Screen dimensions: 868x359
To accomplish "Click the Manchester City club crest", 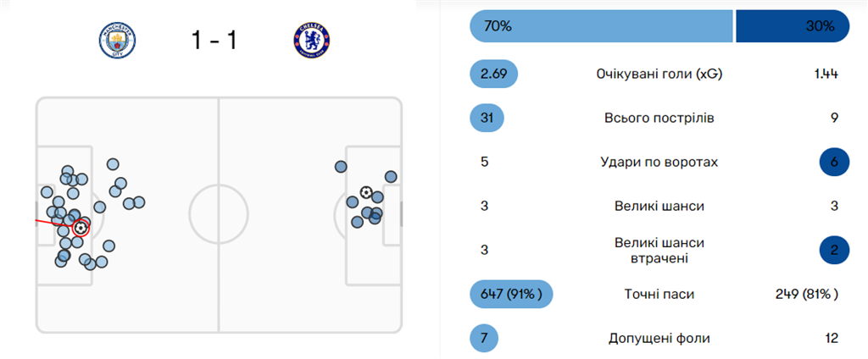I will (118, 40).
